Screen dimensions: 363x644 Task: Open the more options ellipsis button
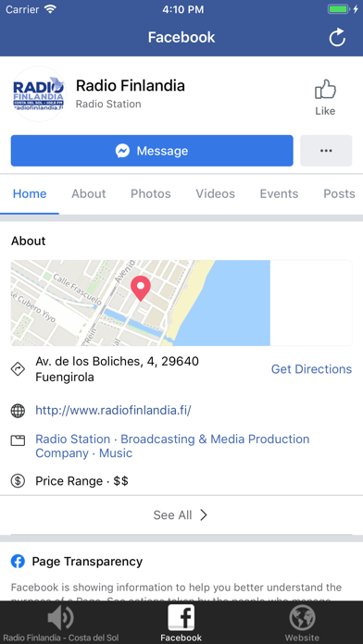(326, 151)
